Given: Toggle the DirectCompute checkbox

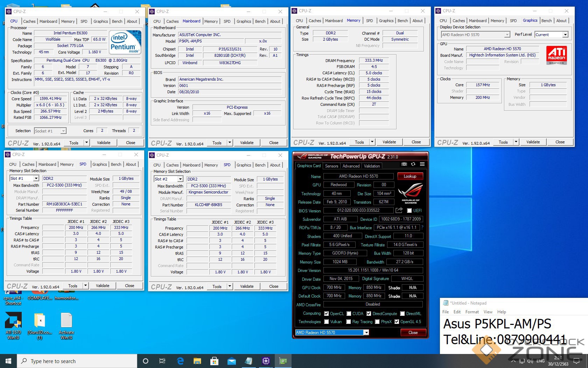Looking at the screenshot, I should [369, 314].
